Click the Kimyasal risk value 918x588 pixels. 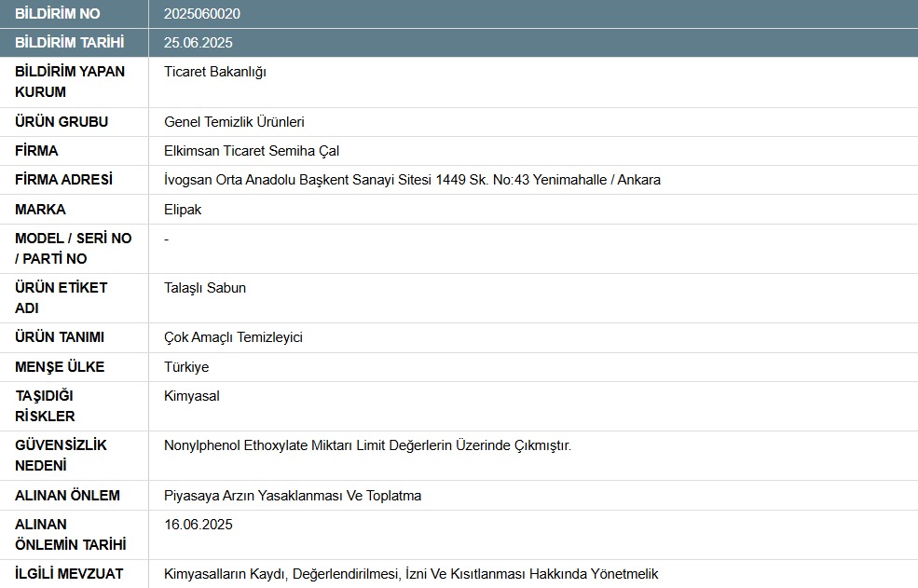(189, 395)
